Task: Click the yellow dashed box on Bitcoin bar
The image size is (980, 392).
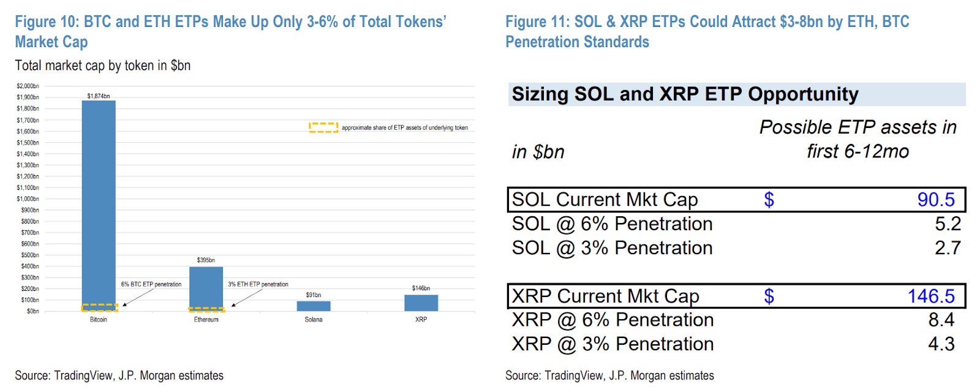Action: pyautogui.click(x=99, y=307)
